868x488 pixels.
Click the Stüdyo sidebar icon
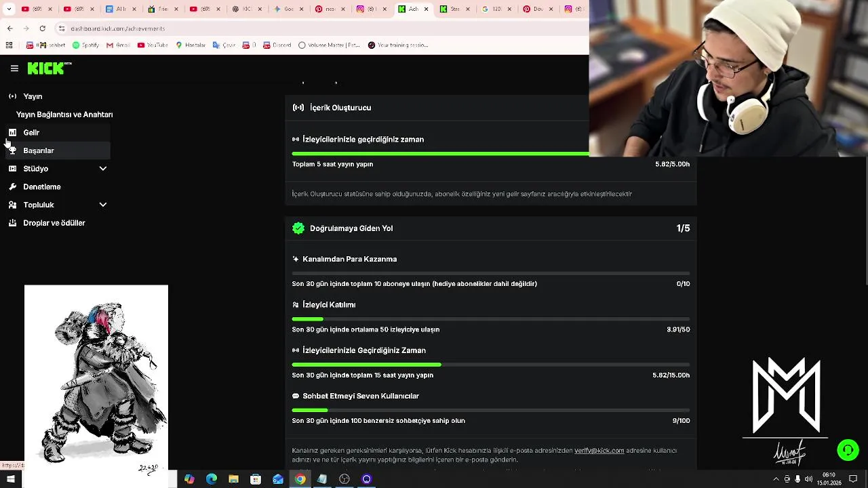tap(12, 169)
